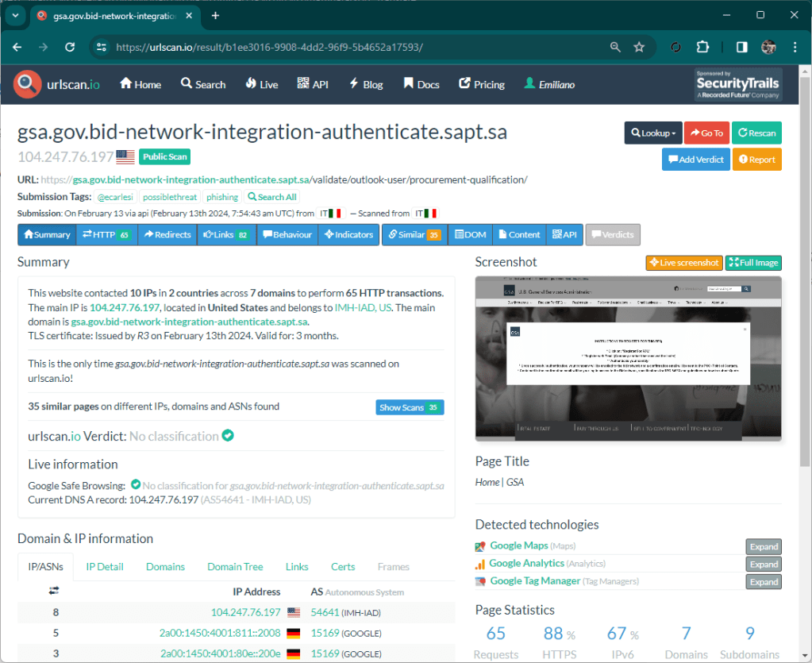Open site information icon in address bar
The image size is (812, 663).
[x=101, y=48]
